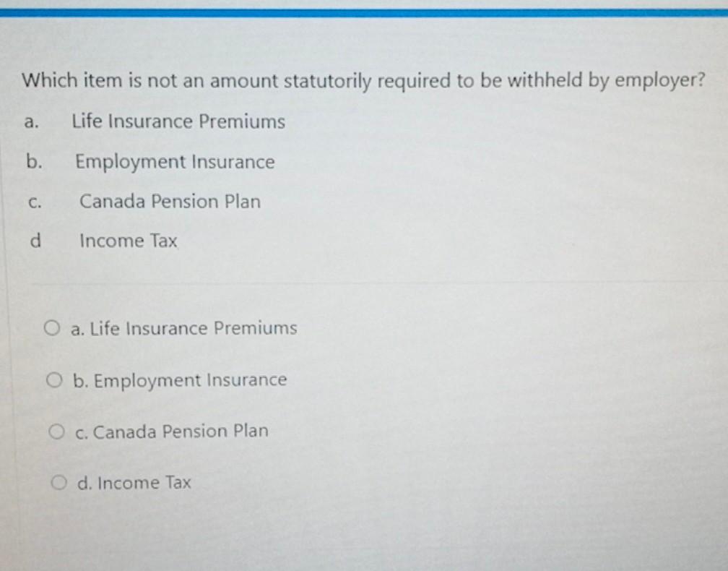The width and height of the screenshot is (728, 571).
Task: Click the 'b. Employment Insurance' answer label
Action: 179,379
